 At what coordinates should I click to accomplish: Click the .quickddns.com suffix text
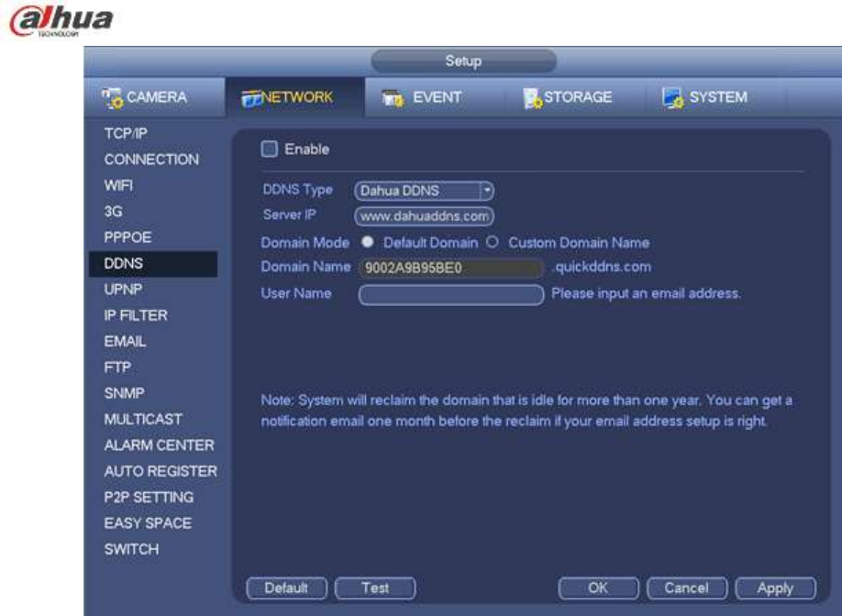(601, 268)
